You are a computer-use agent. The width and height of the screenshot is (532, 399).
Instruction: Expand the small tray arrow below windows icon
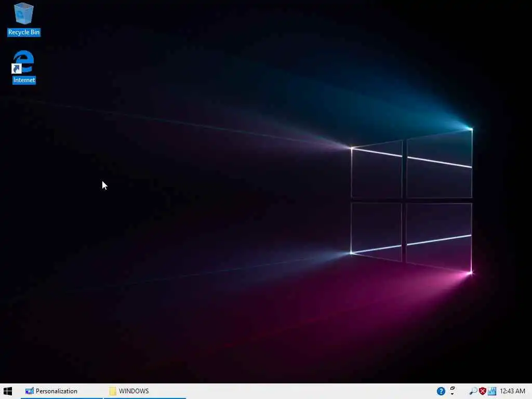click(453, 394)
